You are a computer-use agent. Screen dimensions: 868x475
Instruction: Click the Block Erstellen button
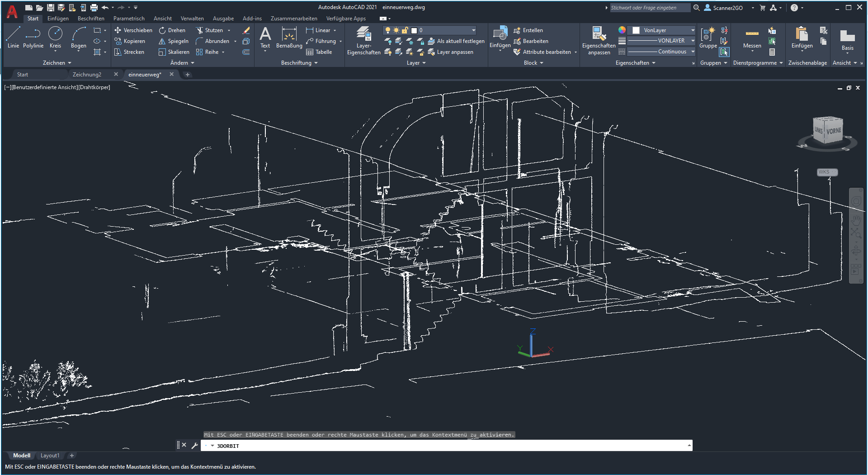click(528, 30)
